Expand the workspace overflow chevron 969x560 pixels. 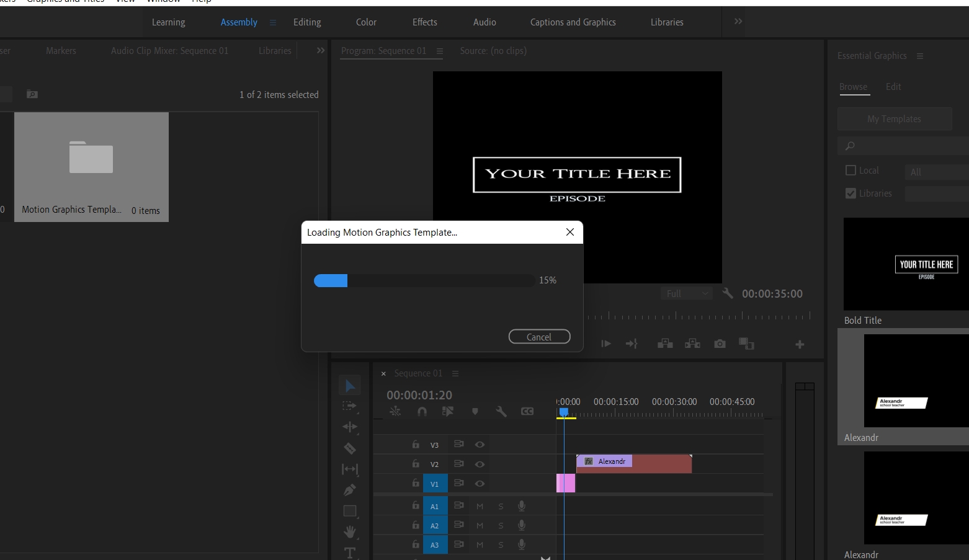tap(738, 22)
